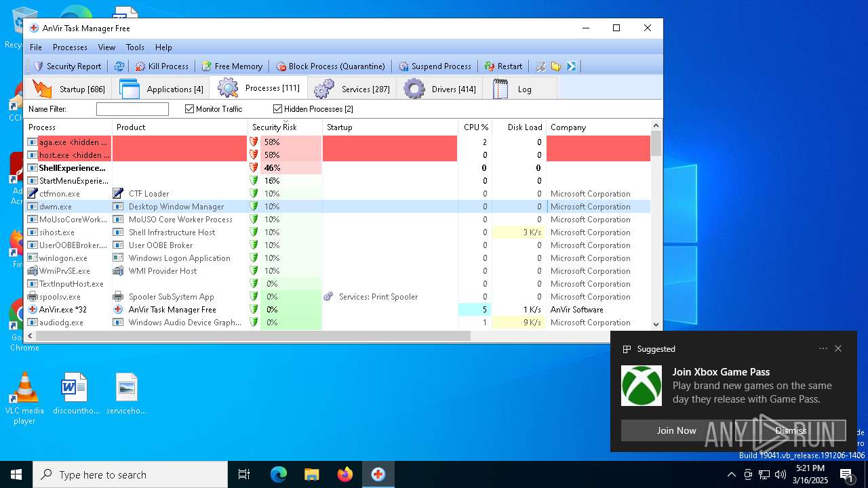The width and height of the screenshot is (868, 488).
Task: Click the wrench tools icon in toolbar
Action: click(540, 66)
